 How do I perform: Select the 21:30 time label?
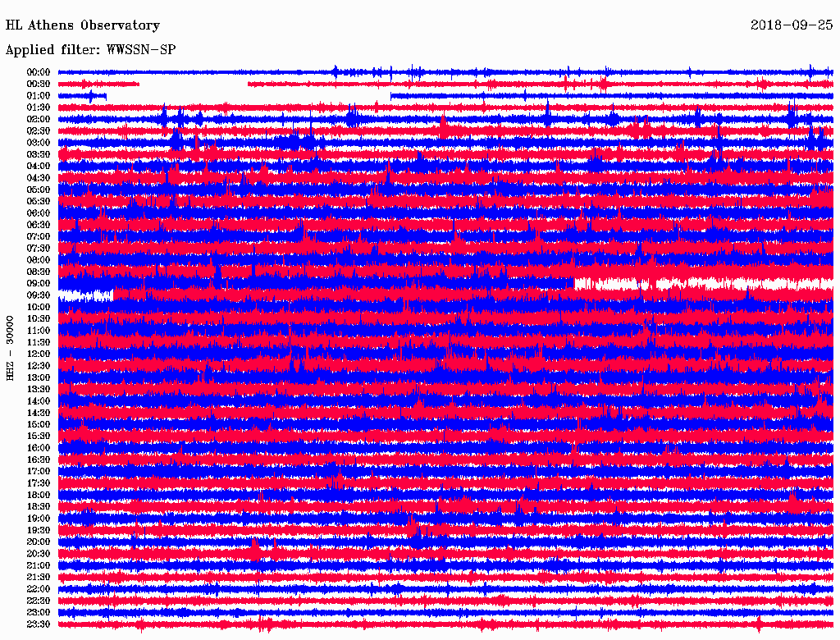pos(39,578)
